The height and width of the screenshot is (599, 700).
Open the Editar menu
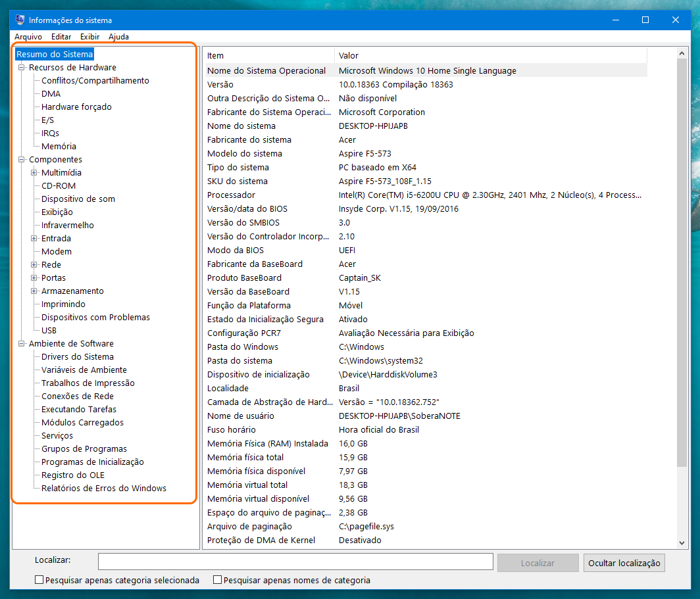pos(61,37)
